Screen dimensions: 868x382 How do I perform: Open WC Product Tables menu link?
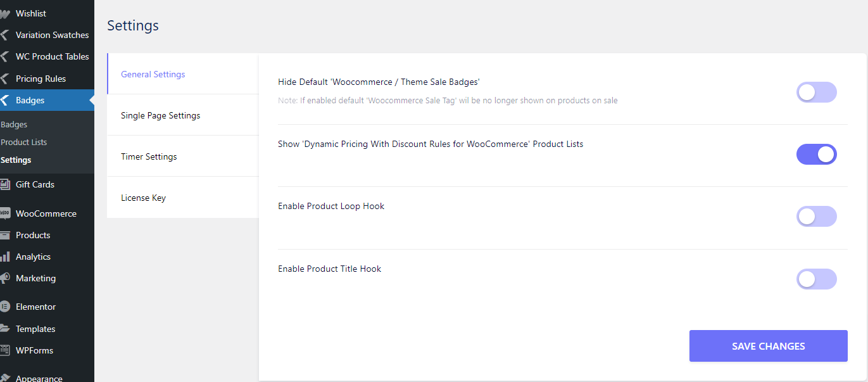pos(53,56)
